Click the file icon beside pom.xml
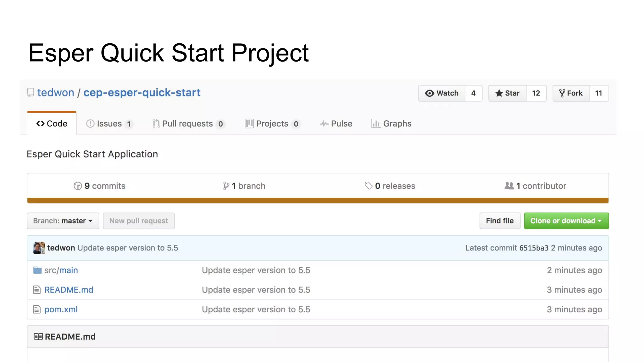This screenshot has height=362, width=644. click(x=37, y=310)
